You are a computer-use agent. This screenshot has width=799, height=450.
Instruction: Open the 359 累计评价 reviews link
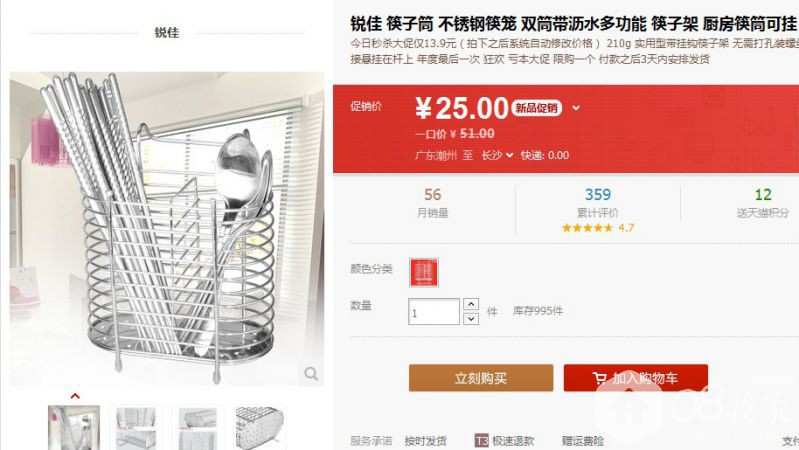coord(598,203)
